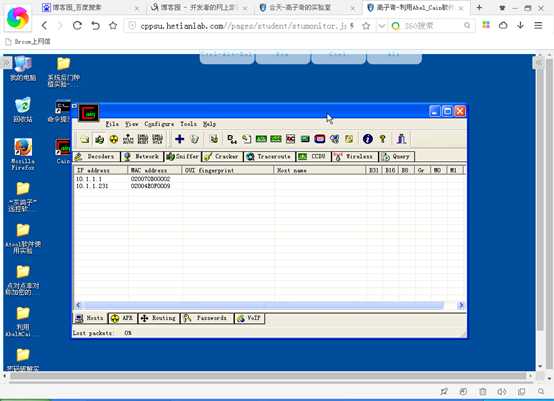Image resolution: width=554 pixels, height=401 pixels.
Task: Click the Host name column header
Action: click(x=320, y=170)
